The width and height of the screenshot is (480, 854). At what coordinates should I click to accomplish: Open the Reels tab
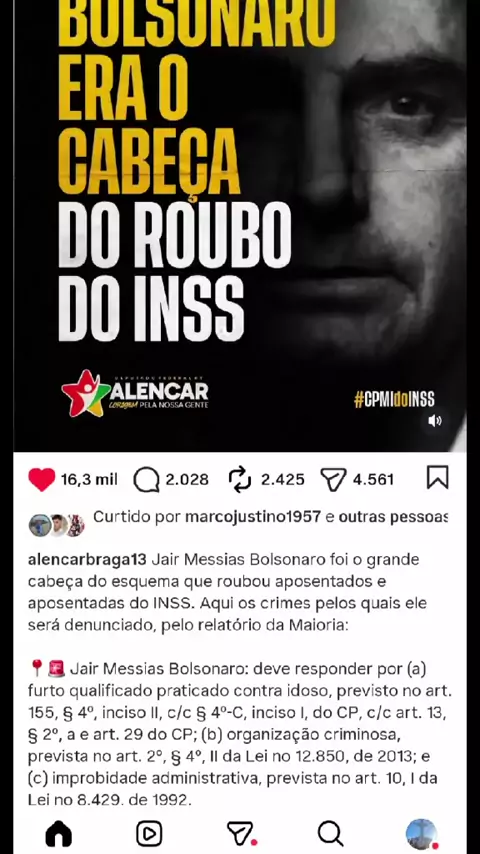point(149,833)
